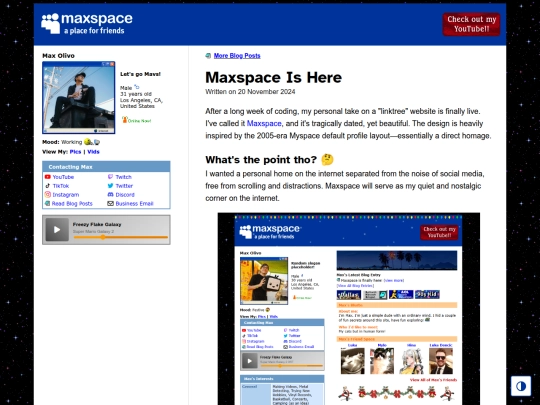Viewport: 540px width, 405px height.
Task: Click the thinking face emoji in the heading
Action: [x=327, y=159]
